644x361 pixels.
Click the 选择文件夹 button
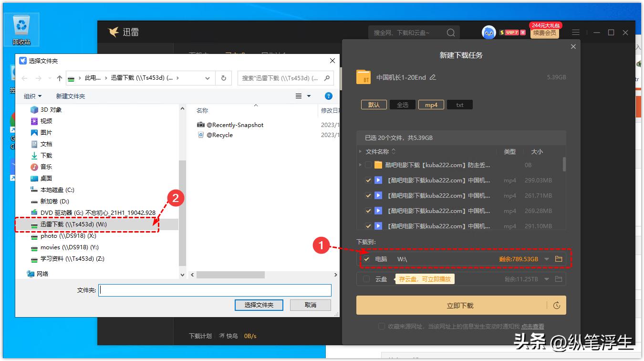click(x=259, y=305)
